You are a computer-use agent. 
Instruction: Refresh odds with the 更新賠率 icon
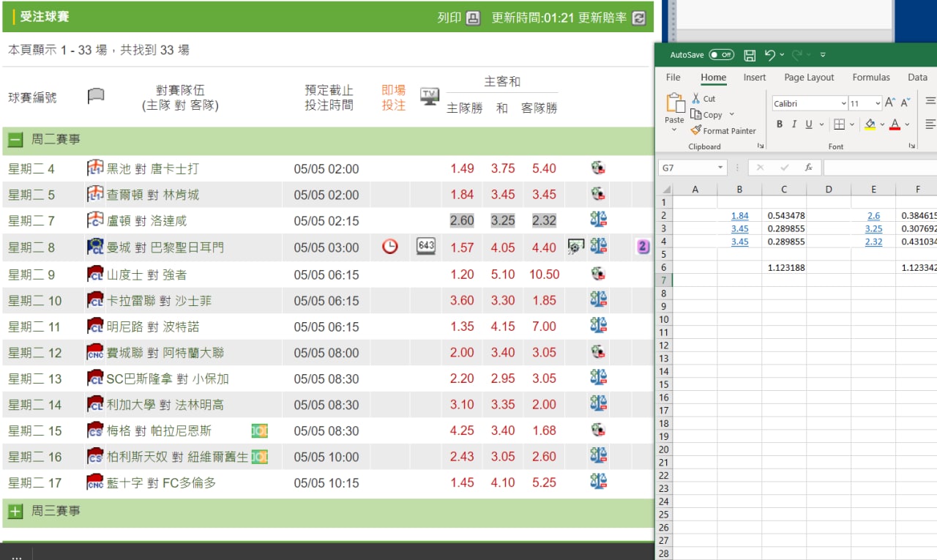639,18
